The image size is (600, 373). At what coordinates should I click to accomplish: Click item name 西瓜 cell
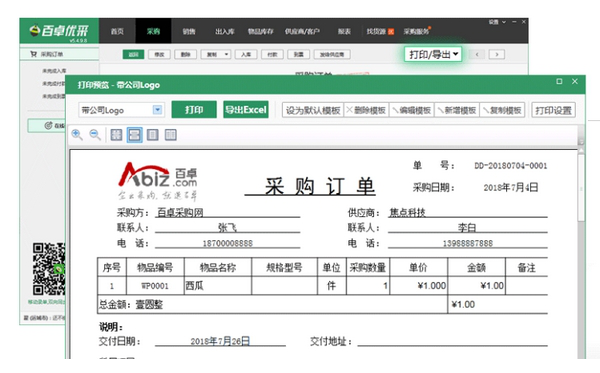[218, 286]
